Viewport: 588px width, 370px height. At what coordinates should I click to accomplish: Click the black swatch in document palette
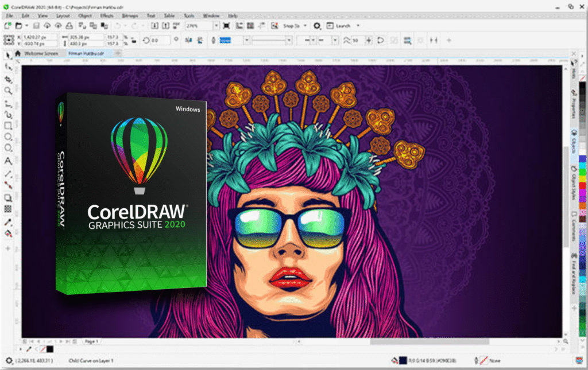click(49, 349)
